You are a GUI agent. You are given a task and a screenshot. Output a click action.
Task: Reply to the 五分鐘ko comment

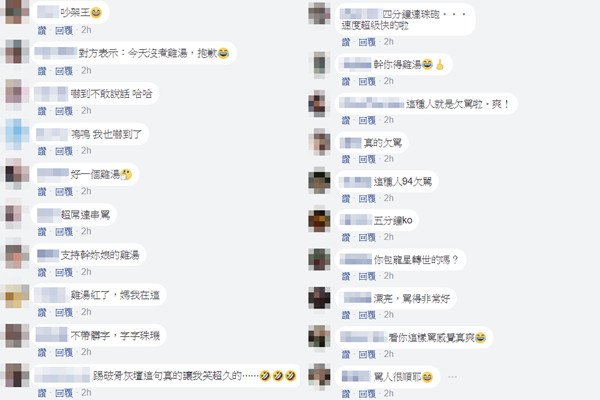(367, 237)
